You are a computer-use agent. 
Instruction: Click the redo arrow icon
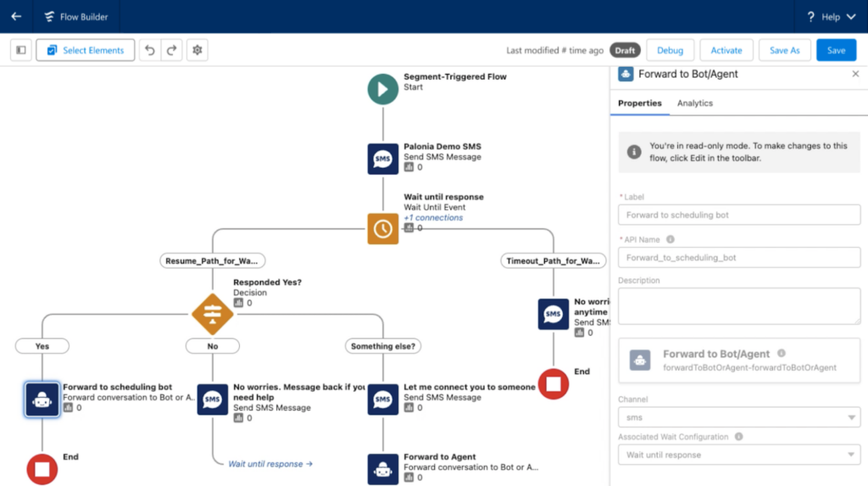click(x=172, y=50)
